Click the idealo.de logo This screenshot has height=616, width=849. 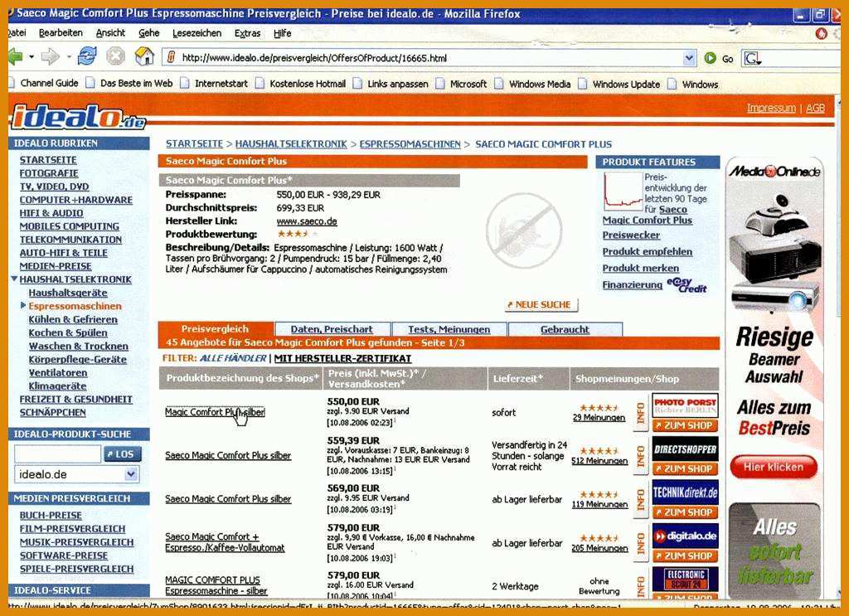78,117
